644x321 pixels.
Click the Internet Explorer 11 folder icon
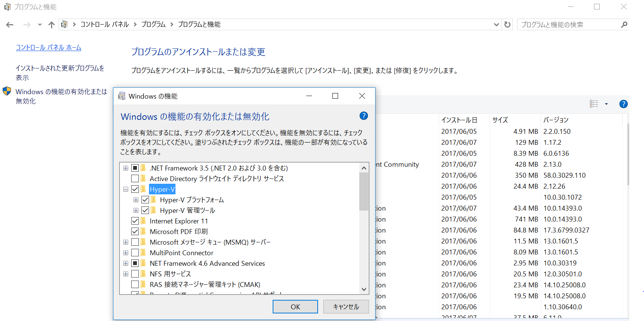(144, 221)
